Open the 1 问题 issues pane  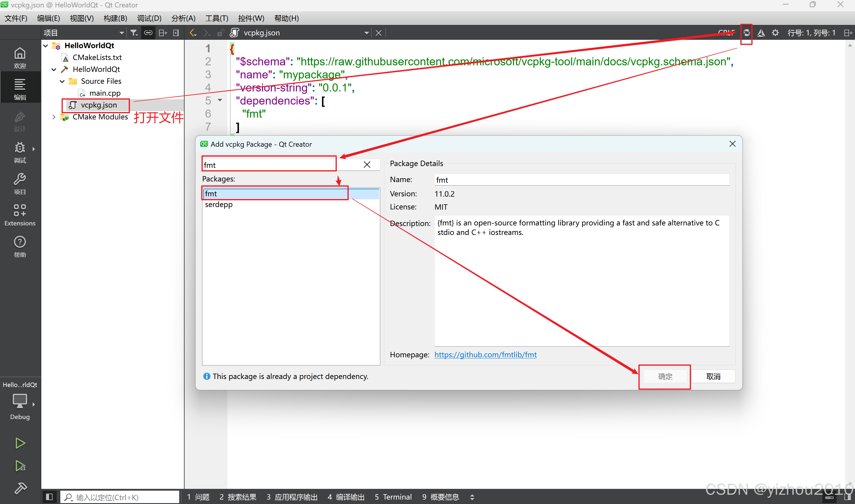point(199,497)
